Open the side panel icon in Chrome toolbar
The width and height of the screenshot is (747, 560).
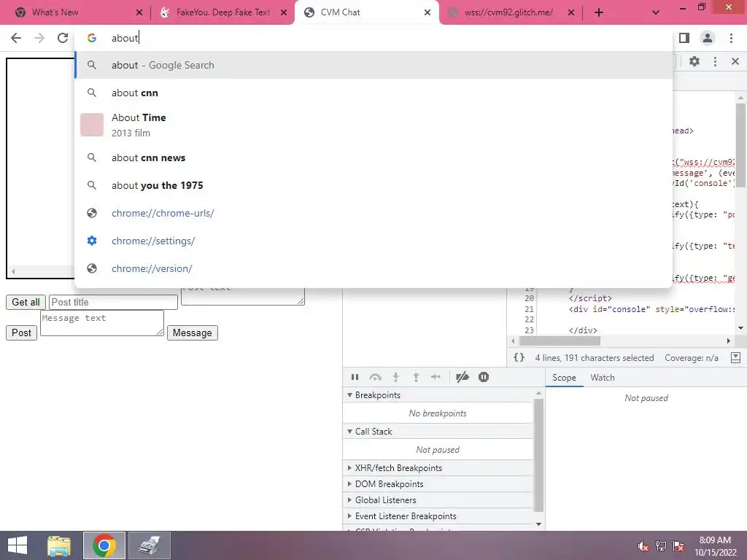coord(684,38)
